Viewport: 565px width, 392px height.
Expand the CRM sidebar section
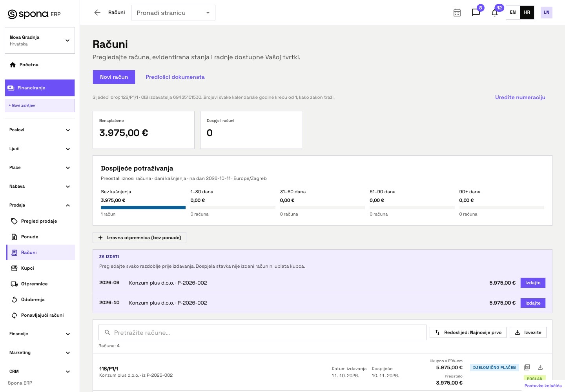coord(40,371)
